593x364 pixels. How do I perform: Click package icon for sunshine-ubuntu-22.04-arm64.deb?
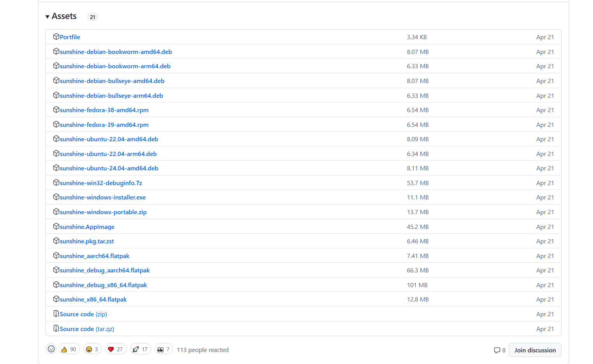[x=56, y=153]
